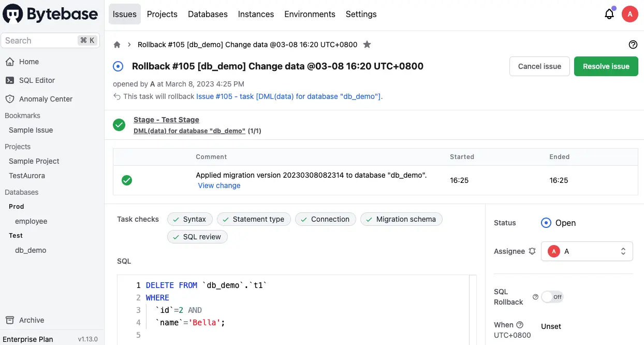The image size is (644, 345).
Task: Star this issue as a bookmark
Action: click(367, 45)
